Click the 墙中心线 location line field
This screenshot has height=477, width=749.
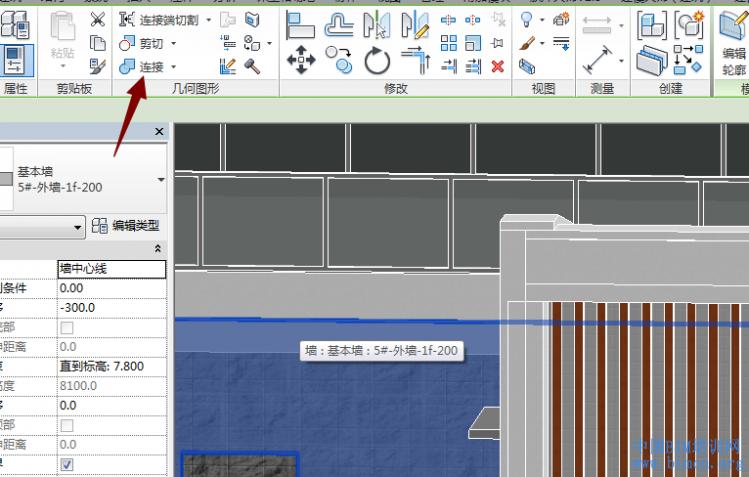[x=110, y=268]
